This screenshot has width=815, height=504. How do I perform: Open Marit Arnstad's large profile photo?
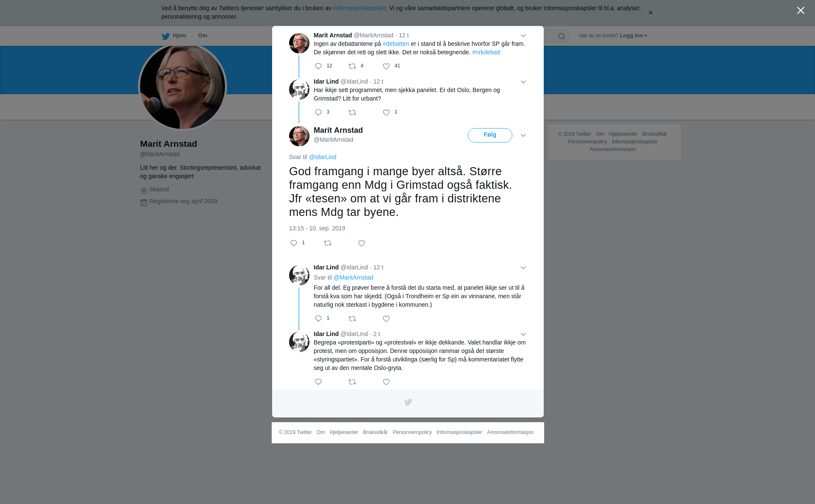pyautogui.click(x=183, y=87)
